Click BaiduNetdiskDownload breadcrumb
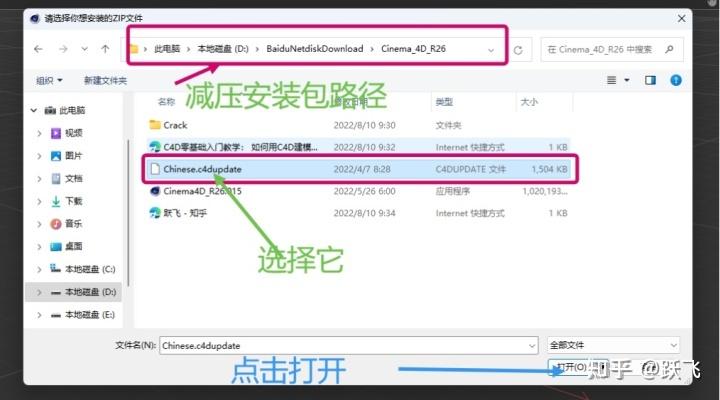720x400 pixels. click(x=315, y=49)
